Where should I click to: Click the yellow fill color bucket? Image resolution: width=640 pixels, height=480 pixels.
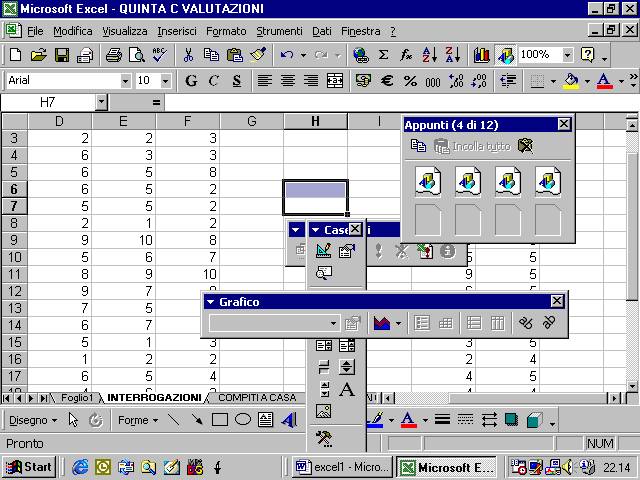pos(571,80)
